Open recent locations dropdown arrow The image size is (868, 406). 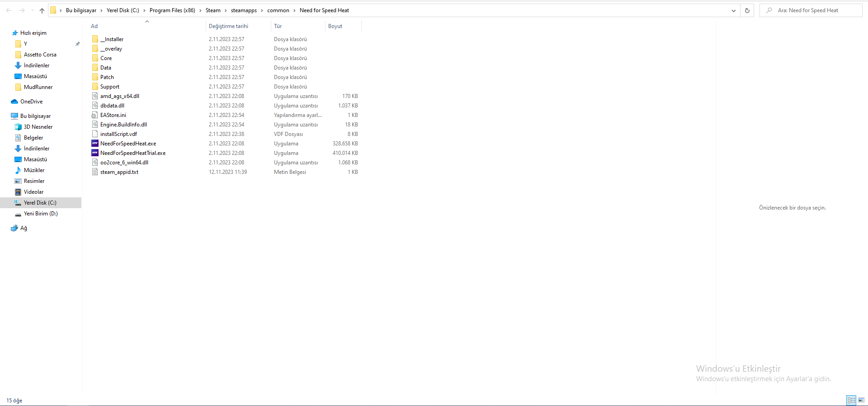coord(33,10)
